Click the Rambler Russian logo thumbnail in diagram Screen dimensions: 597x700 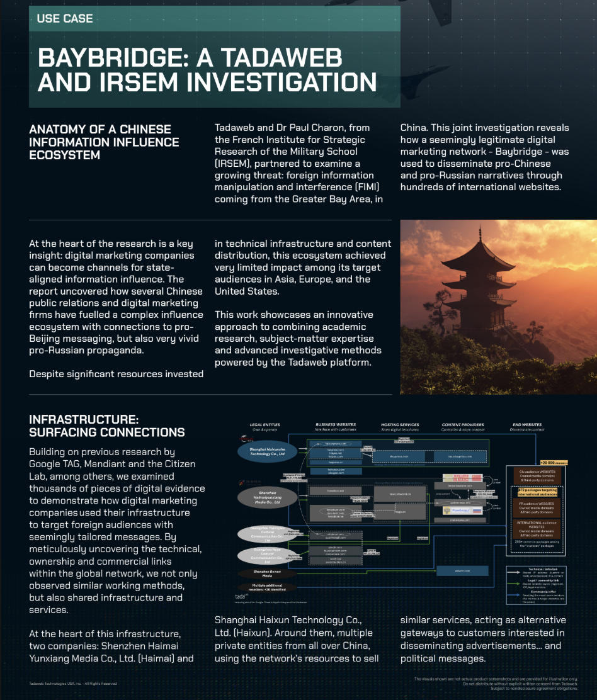462,511
